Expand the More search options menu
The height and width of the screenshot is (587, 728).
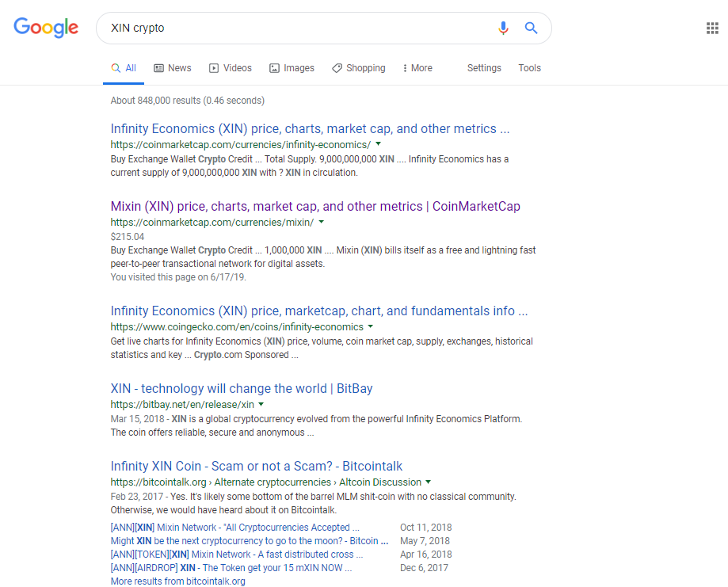(417, 68)
